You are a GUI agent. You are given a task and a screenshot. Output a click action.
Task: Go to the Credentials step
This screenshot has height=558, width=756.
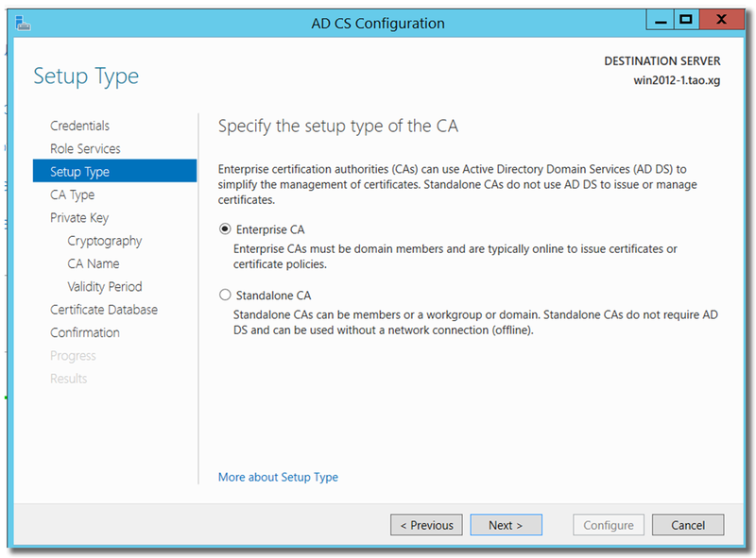pyautogui.click(x=79, y=126)
